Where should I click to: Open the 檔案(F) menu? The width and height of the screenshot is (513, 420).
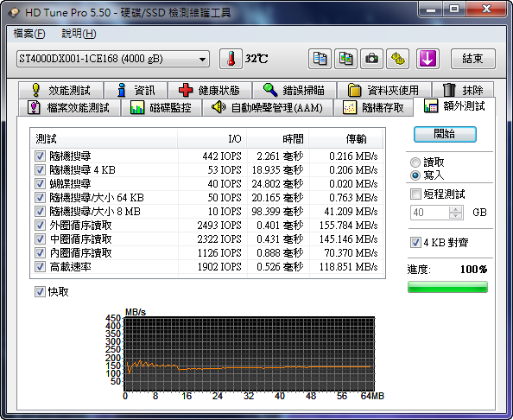point(29,34)
